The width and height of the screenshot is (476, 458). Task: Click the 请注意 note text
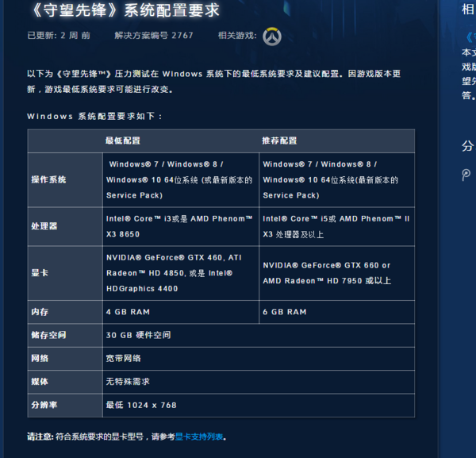click(x=127, y=437)
